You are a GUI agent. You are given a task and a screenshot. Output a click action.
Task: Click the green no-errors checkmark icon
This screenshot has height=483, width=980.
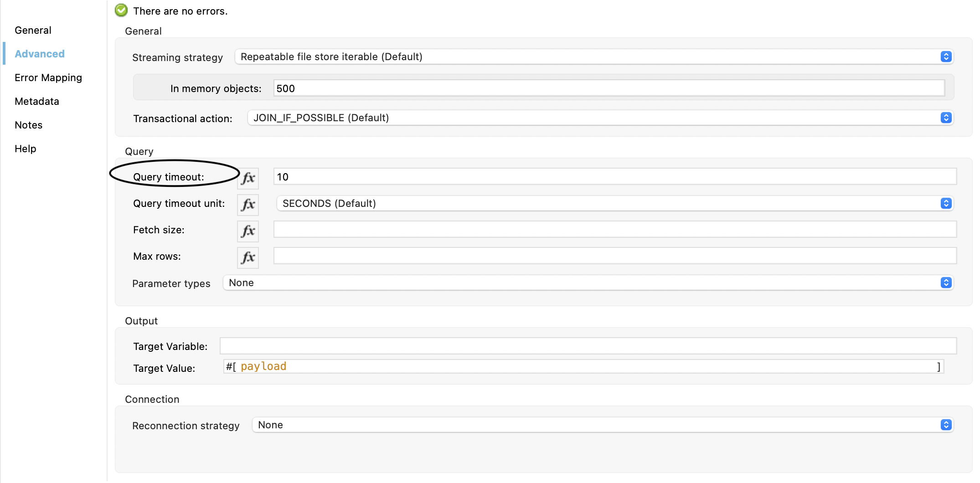tap(121, 10)
